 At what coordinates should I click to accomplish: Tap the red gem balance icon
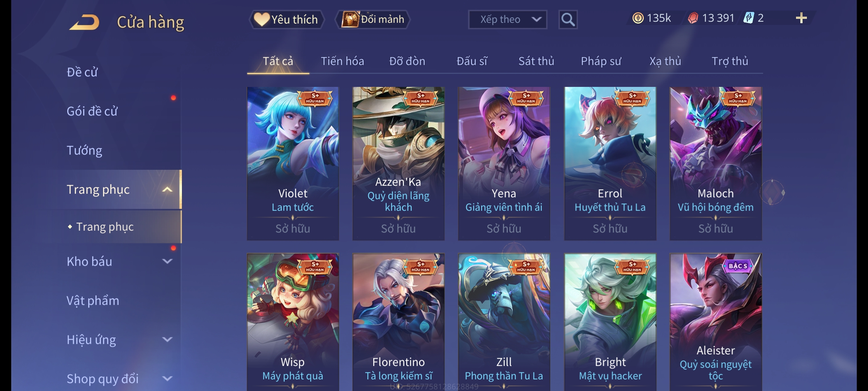coord(693,18)
